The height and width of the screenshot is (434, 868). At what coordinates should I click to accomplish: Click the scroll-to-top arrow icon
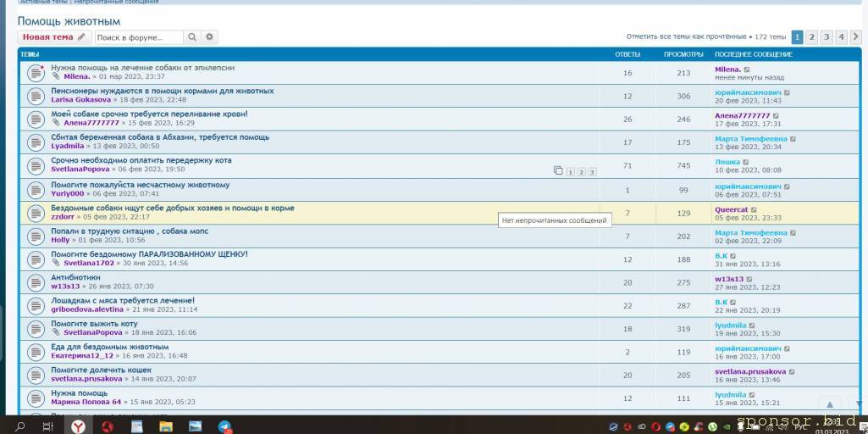(830, 404)
